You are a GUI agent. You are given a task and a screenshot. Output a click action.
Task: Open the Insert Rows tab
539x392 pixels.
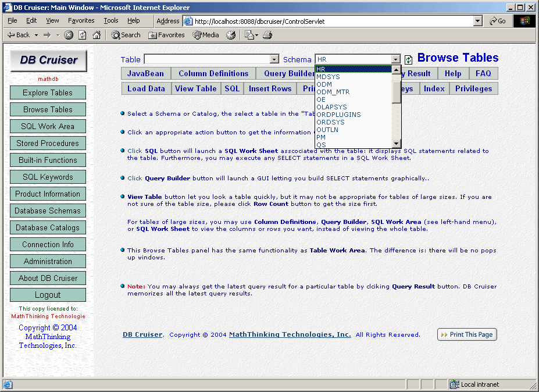click(270, 89)
